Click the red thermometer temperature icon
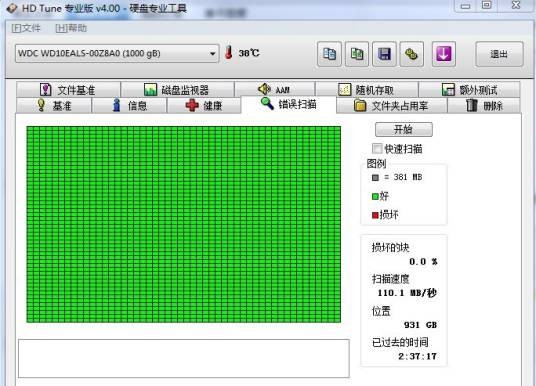 [229, 53]
